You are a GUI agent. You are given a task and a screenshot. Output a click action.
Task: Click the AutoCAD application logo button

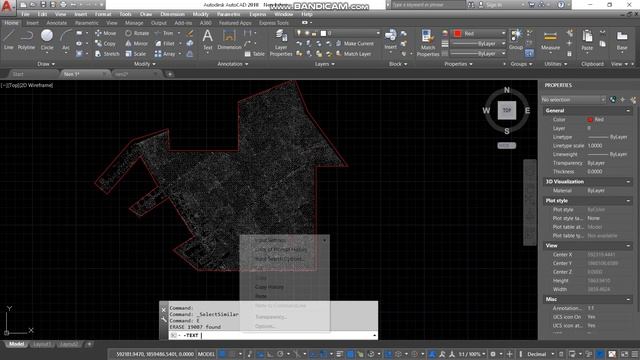pos(7,7)
